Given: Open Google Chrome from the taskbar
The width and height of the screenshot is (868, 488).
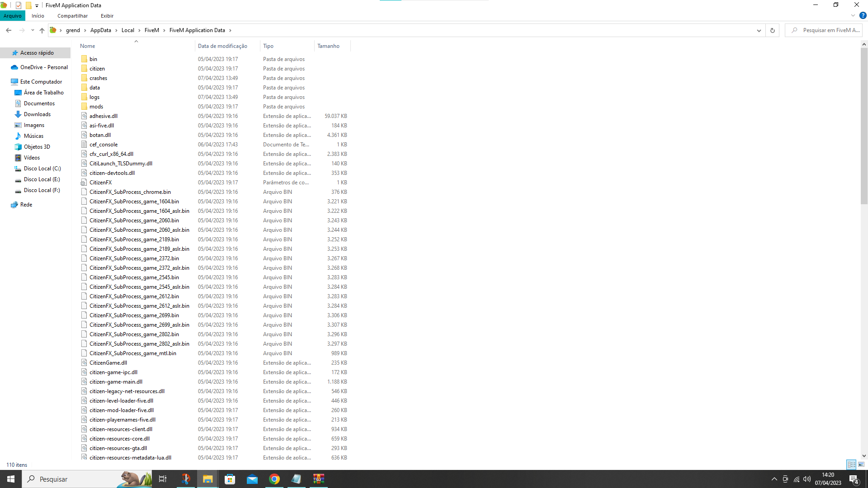Looking at the screenshot, I should pyautogui.click(x=274, y=479).
